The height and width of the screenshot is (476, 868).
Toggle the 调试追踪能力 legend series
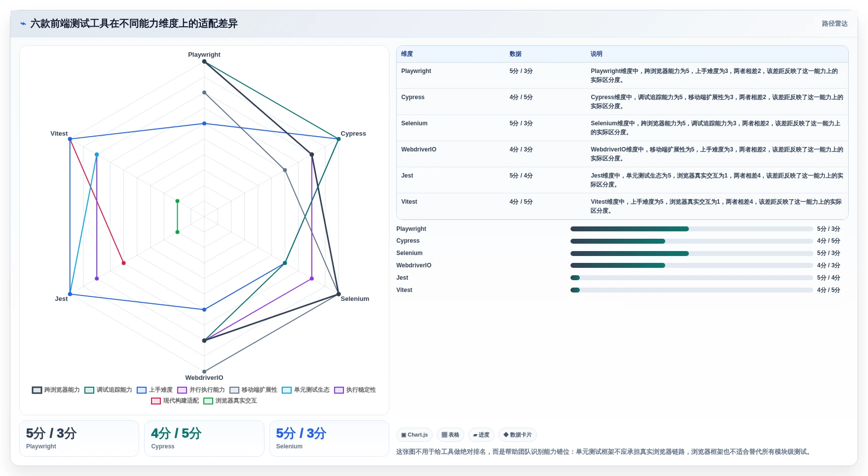click(x=108, y=390)
